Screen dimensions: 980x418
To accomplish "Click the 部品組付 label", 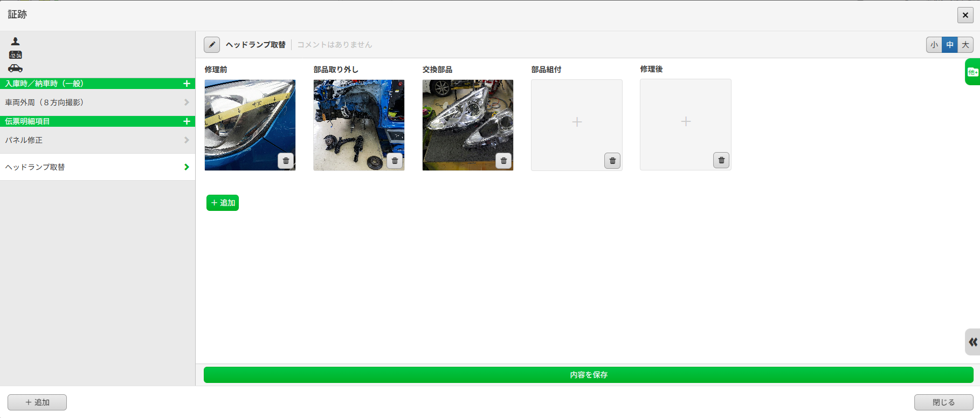I will click(547, 70).
